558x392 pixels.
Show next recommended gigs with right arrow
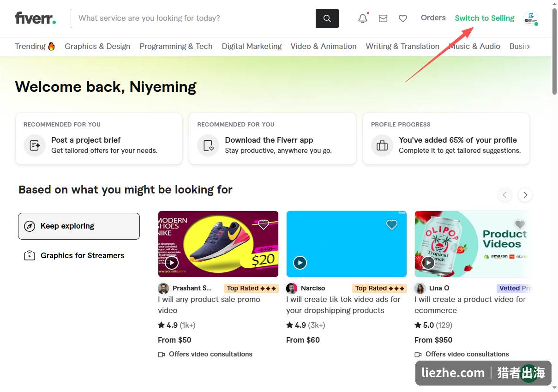[x=525, y=195]
